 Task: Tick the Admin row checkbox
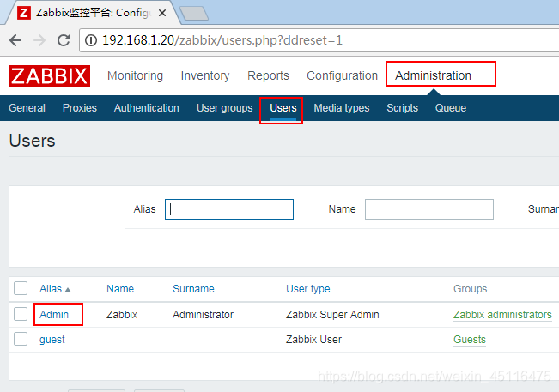click(21, 314)
